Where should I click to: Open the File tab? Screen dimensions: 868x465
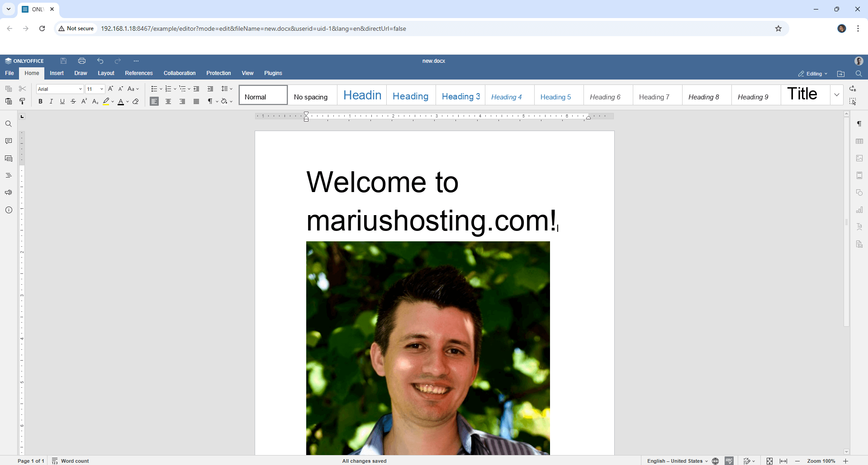[9, 73]
